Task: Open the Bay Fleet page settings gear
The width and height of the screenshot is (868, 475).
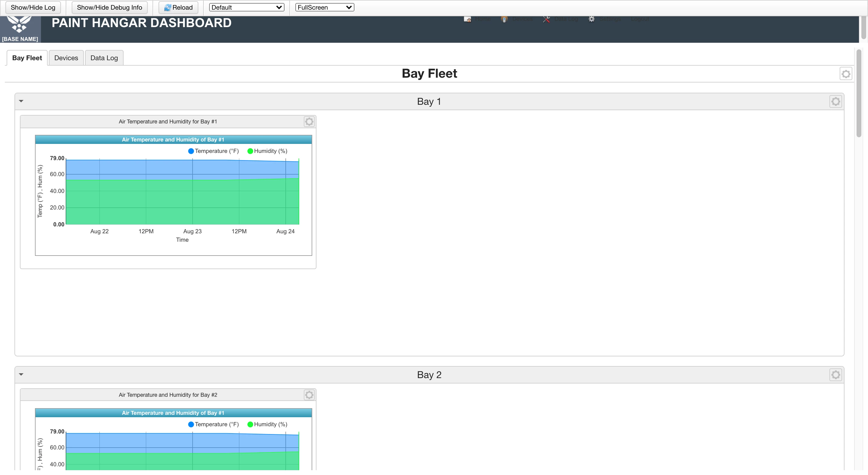Action: coord(845,74)
